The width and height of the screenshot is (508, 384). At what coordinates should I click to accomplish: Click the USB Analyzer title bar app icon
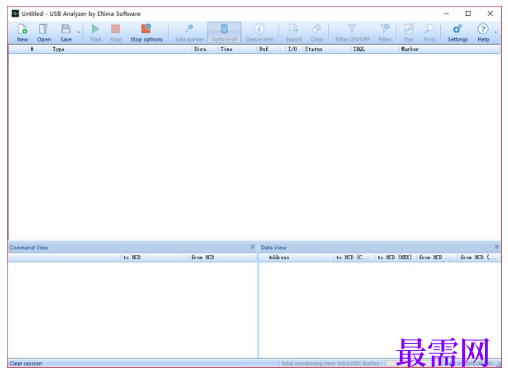point(15,13)
